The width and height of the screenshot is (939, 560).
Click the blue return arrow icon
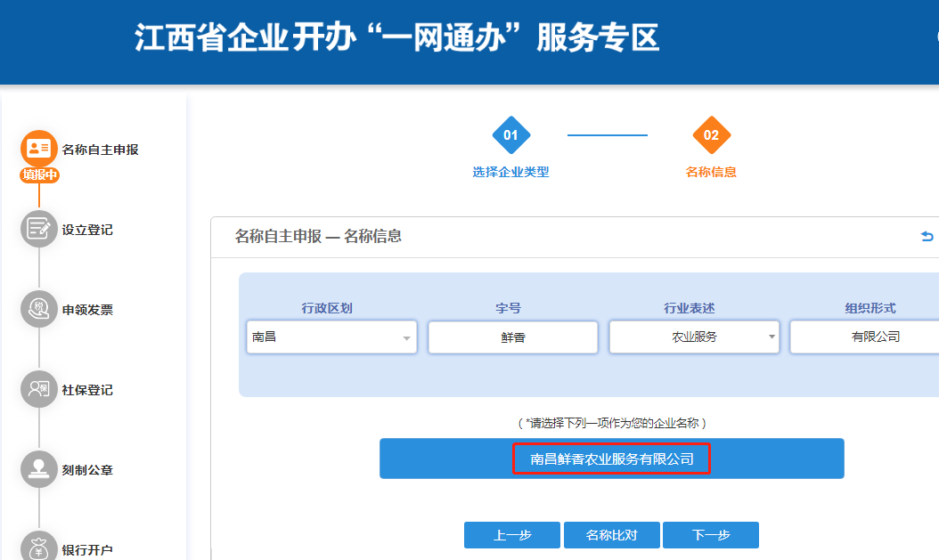927,236
